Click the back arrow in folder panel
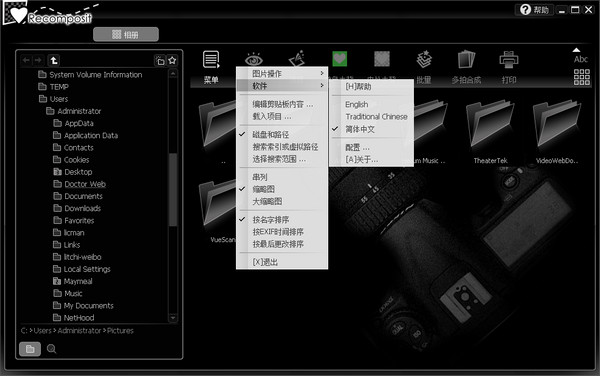Viewport: 600px width, 376px height. [26, 60]
